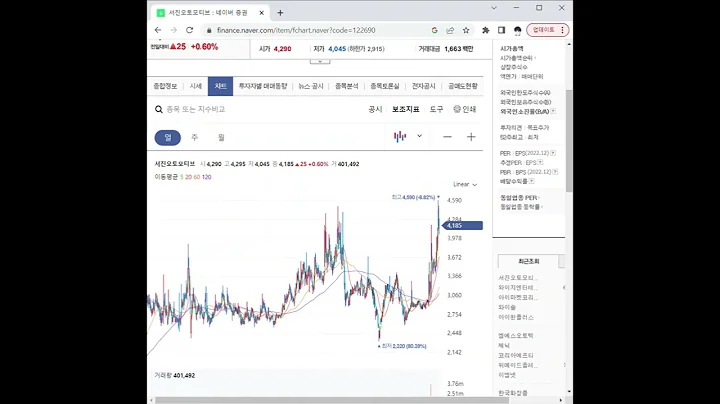Open 아이윈플러스 link in recent list
This screenshot has height=404, width=720.
click(516, 317)
